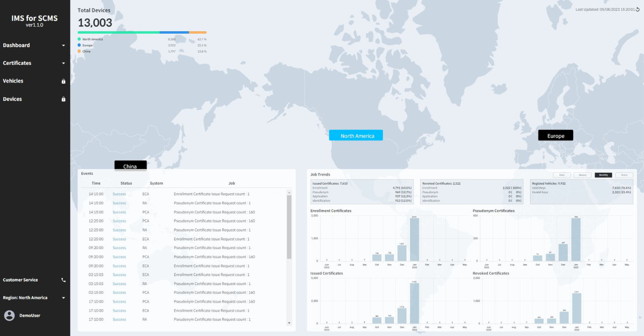Click the DemoUser avatar icon
This screenshot has width=644, height=336.
[x=9, y=315]
